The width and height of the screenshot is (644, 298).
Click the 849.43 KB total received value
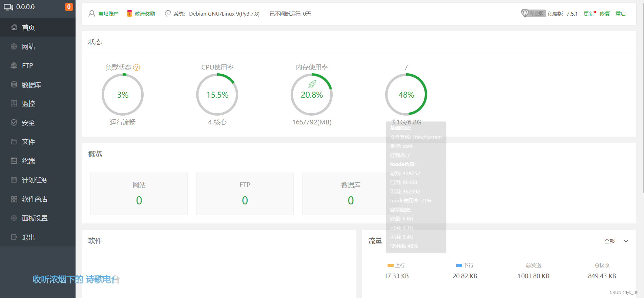(602, 276)
